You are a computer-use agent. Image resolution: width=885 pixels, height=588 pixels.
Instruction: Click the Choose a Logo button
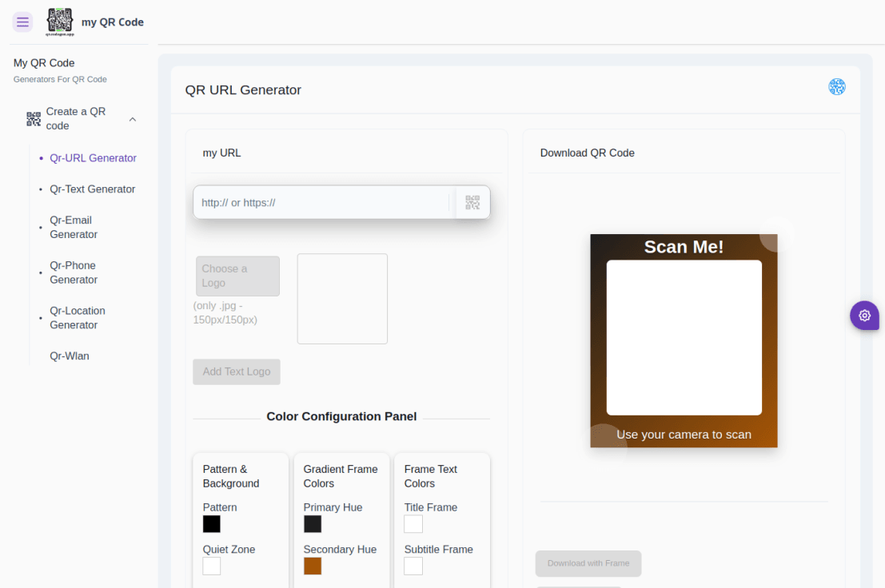click(237, 276)
